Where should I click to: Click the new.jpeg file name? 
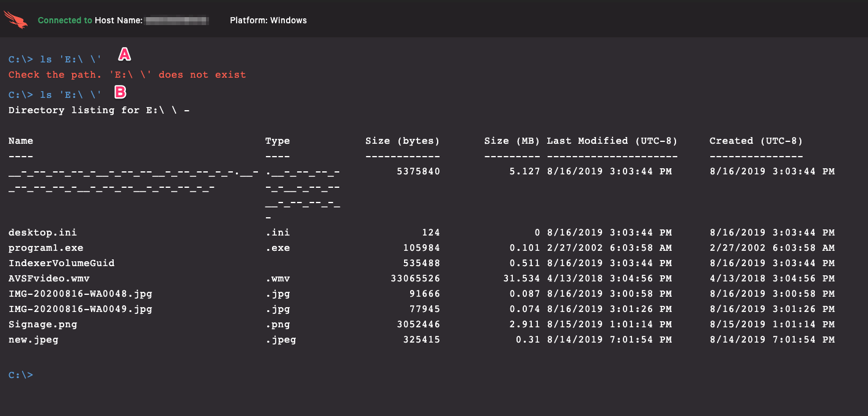tap(34, 340)
